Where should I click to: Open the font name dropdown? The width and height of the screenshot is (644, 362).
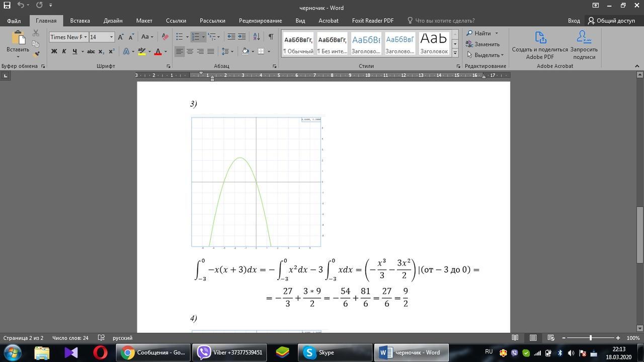click(86, 37)
